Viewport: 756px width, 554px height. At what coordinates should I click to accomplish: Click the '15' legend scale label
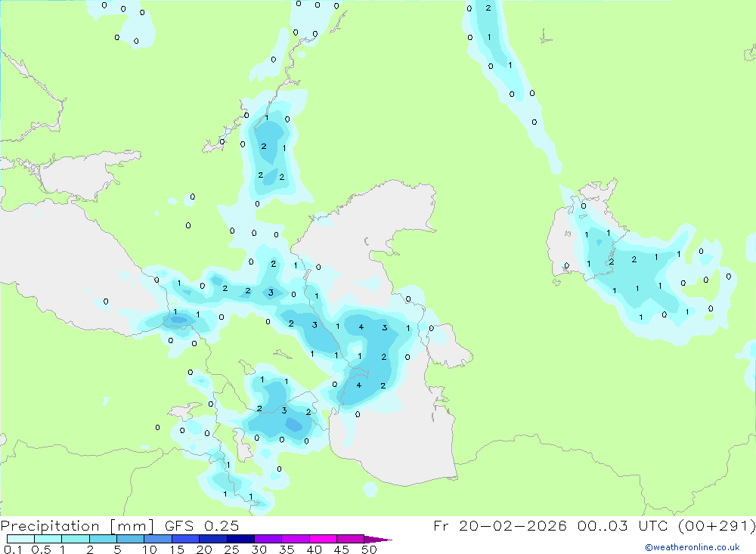[177, 549]
